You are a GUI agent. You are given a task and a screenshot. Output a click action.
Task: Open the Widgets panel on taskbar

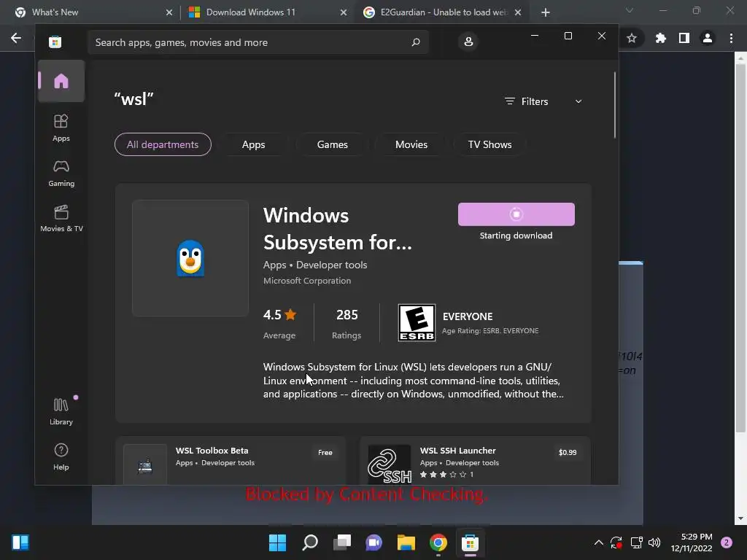(20, 542)
